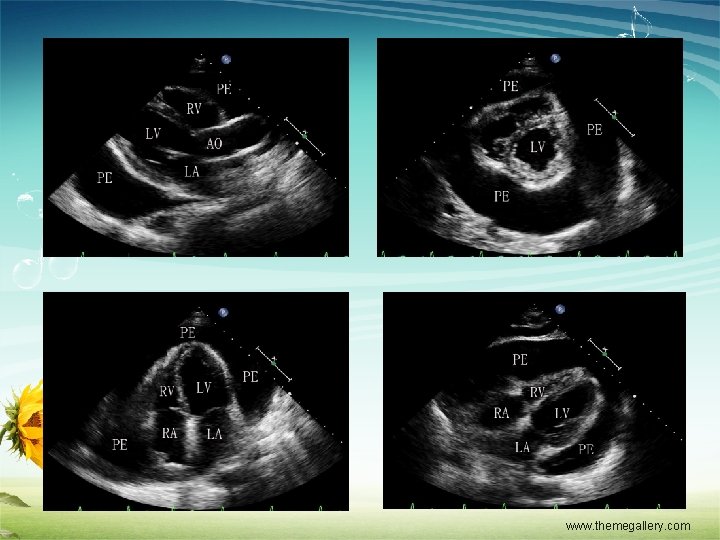Click the PE label beside the scale in short-axis image
Viewport: 720px width, 540px height.
click(595, 130)
